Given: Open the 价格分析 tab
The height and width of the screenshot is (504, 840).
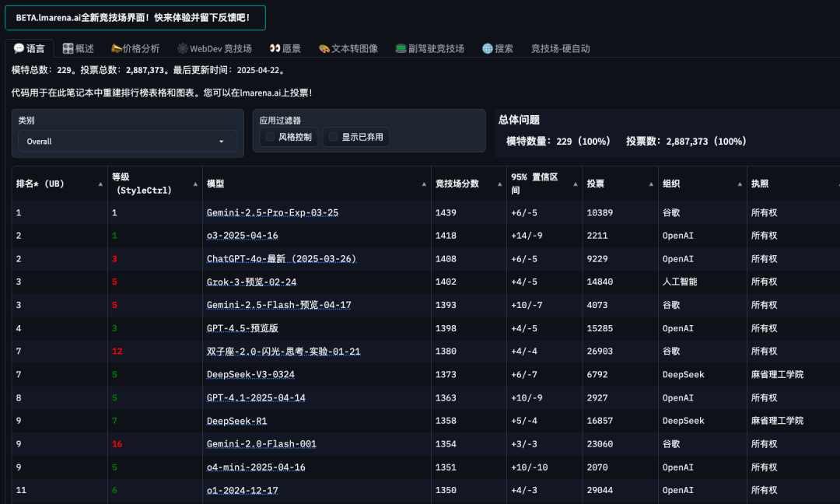Looking at the screenshot, I should click(x=135, y=49).
